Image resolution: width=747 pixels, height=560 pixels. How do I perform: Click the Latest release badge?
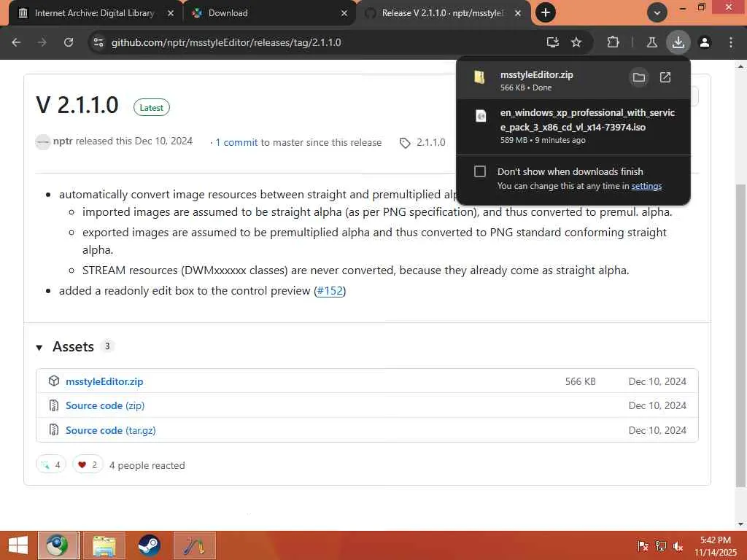152,108
